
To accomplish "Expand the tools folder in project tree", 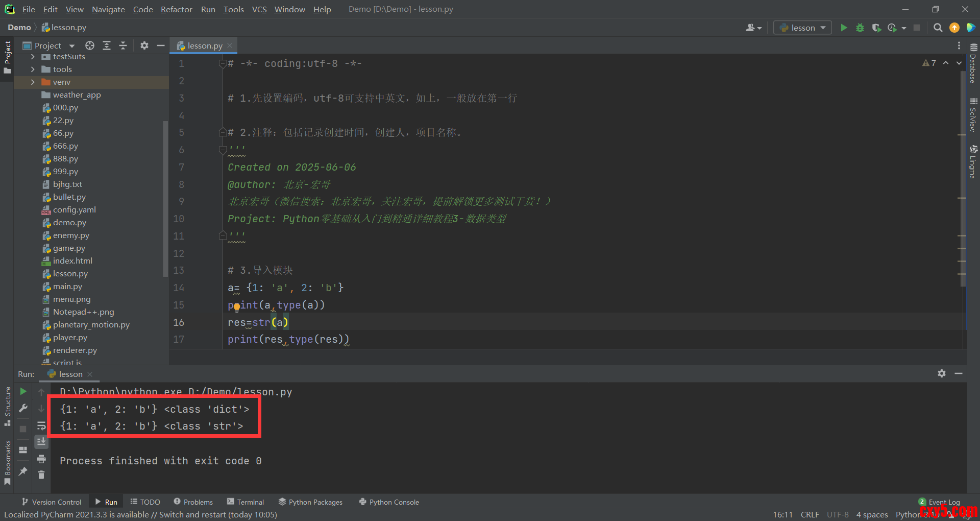I will tap(33, 69).
